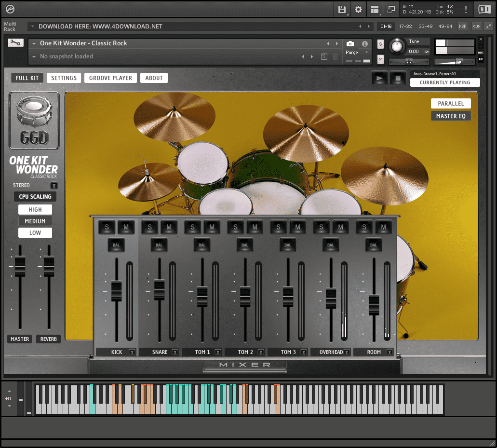Click the Native Instruments NI logo
Image resolution: width=497 pixels, height=448 pixels.
pyautogui.click(x=484, y=9)
